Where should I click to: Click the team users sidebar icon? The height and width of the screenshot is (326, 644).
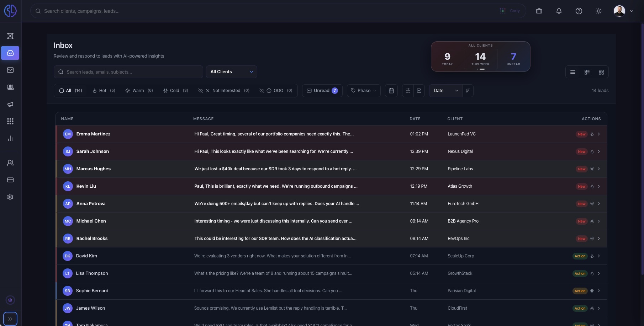pos(10,162)
